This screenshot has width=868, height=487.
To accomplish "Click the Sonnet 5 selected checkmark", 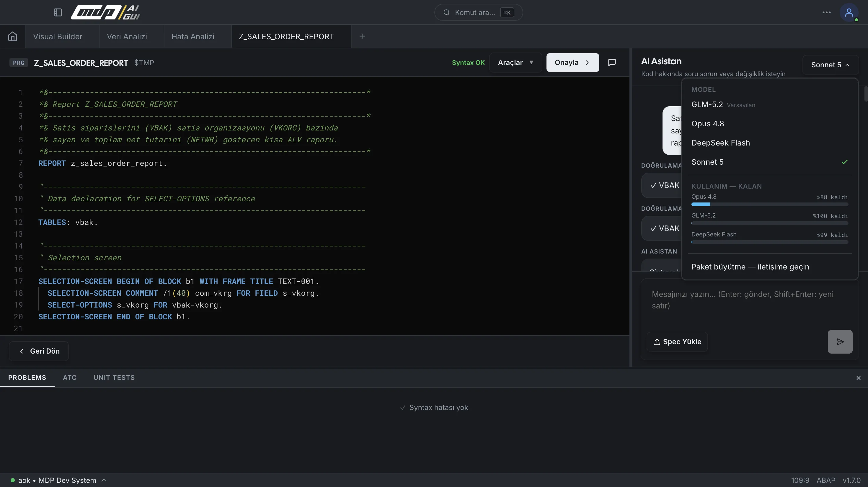I will pos(844,162).
